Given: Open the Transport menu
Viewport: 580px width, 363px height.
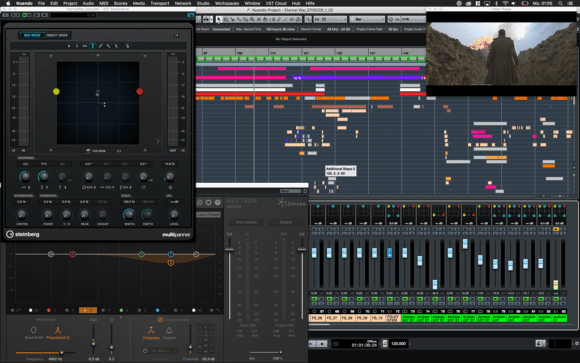Looking at the screenshot, I should (x=159, y=3).
